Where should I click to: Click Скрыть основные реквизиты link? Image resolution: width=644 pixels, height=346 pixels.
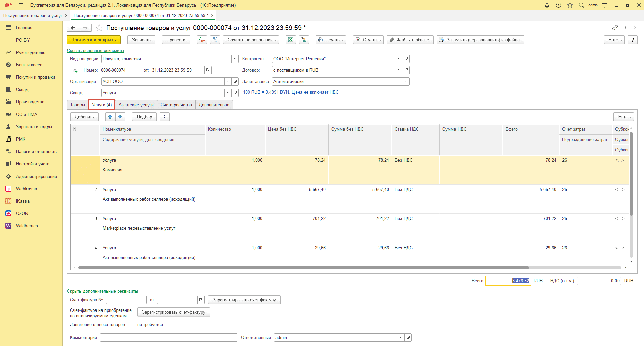pos(96,50)
